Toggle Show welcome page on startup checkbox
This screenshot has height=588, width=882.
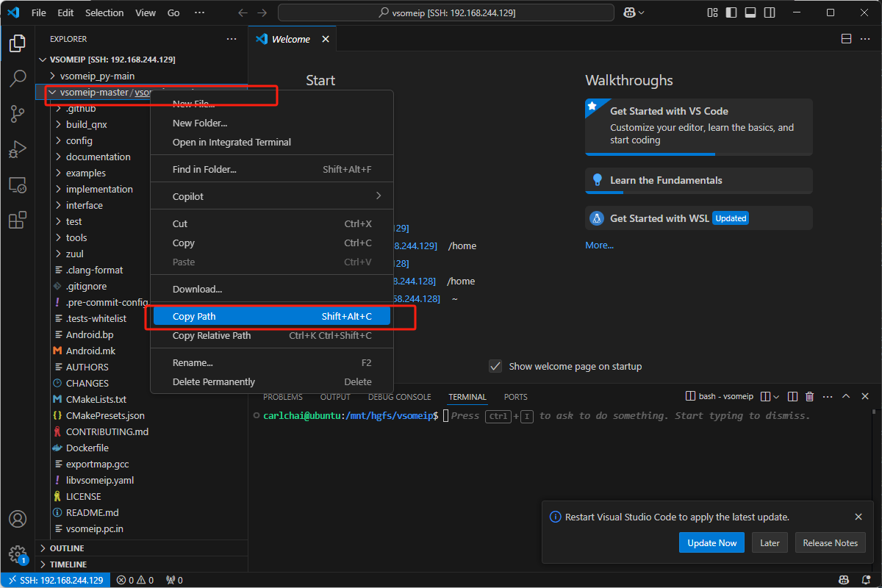pyautogui.click(x=495, y=366)
